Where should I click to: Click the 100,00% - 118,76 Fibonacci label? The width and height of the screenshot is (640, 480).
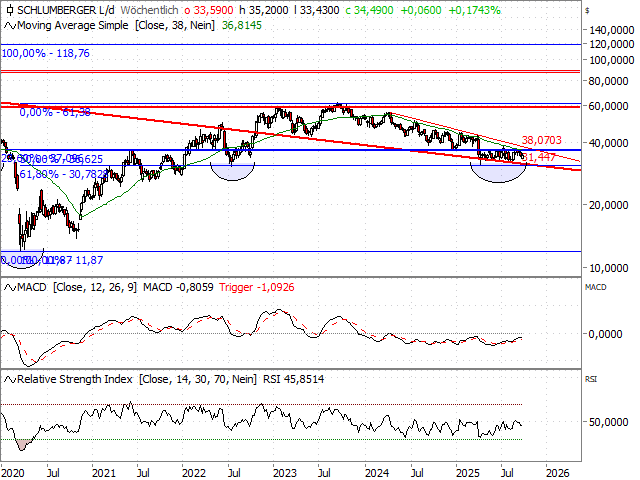coord(46,53)
